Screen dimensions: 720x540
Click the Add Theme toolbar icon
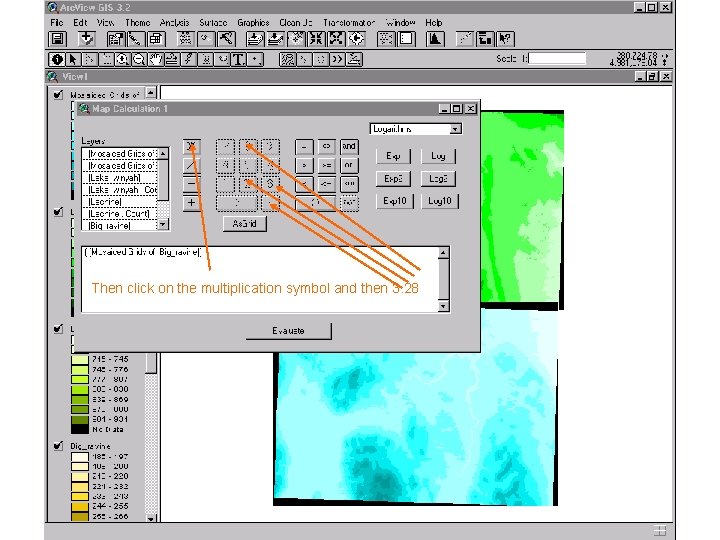pos(86,39)
